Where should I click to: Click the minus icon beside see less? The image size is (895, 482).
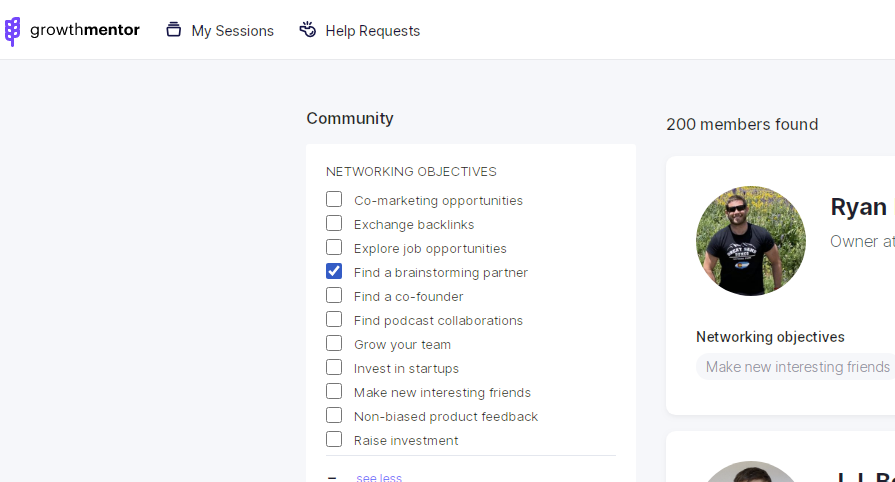click(332, 477)
